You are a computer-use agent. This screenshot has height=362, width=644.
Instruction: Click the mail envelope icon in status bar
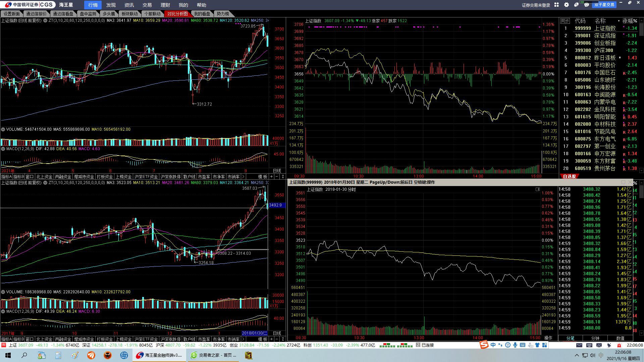point(579,345)
